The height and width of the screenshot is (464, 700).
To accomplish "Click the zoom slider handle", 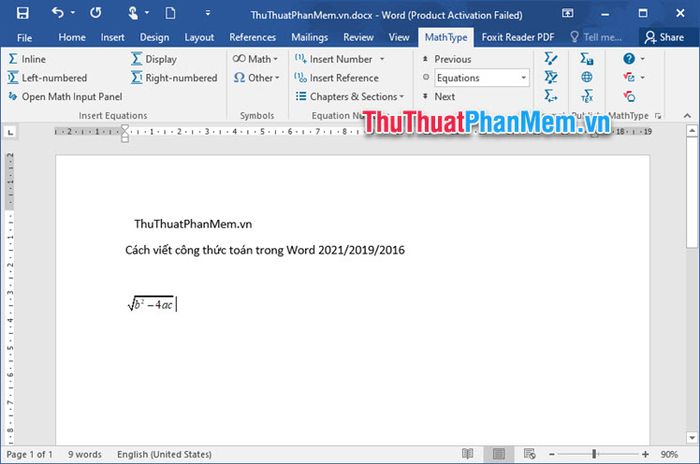I will [594, 454].
